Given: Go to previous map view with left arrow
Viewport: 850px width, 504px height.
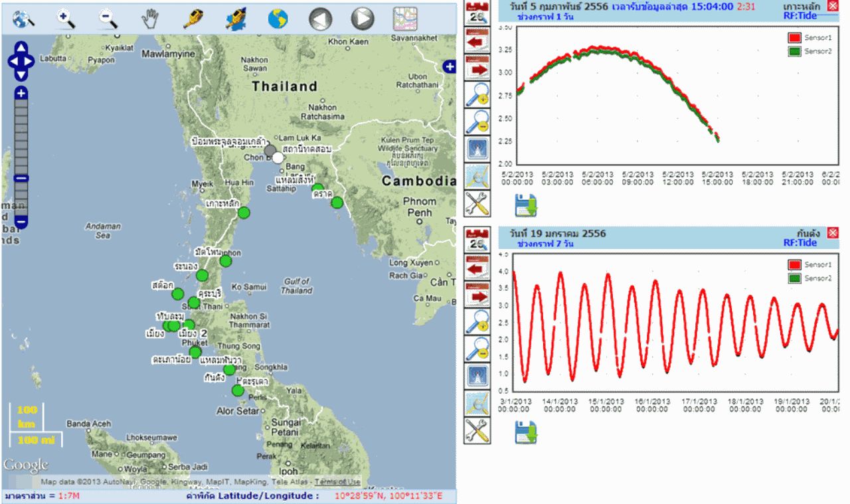Looking at the screenshot, I should pos(320,19).
